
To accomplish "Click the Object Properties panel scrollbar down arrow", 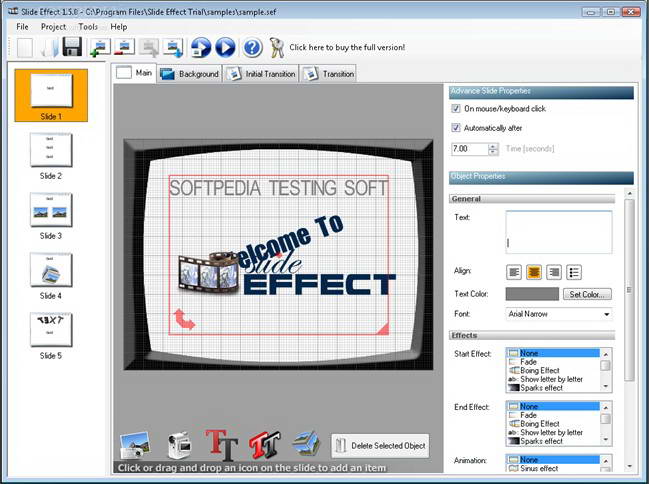I will click(x=630, y=466).
